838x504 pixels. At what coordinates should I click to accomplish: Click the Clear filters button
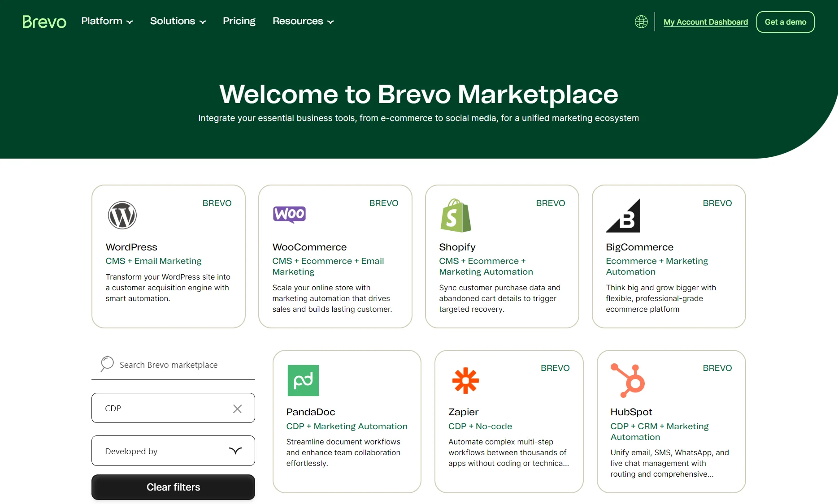173,487
